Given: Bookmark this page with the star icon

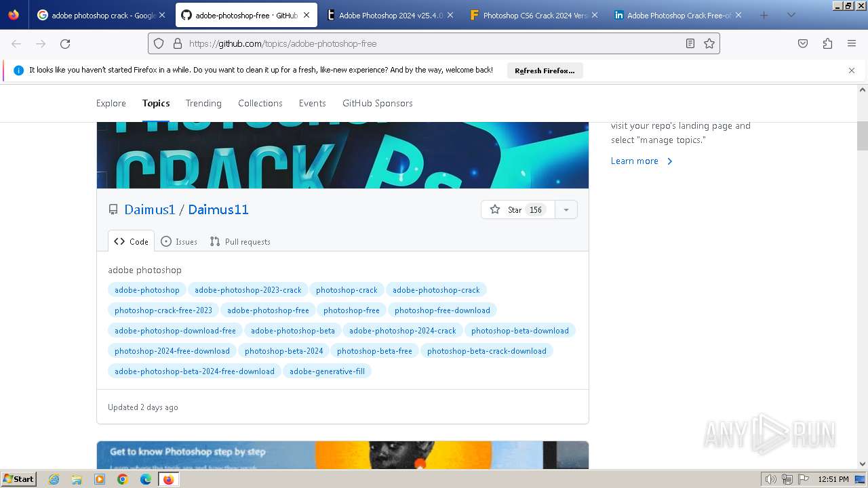Looking at the screenshot, I should coord(709,43).
